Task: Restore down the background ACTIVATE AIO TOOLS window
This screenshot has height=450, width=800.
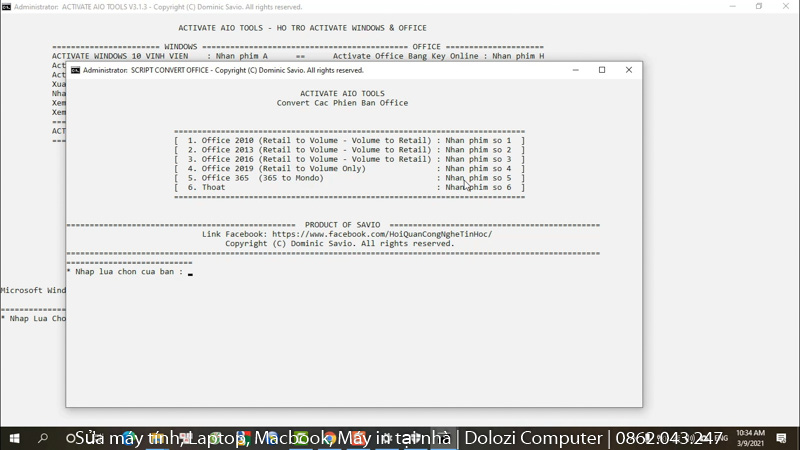Action: [759, 6]
